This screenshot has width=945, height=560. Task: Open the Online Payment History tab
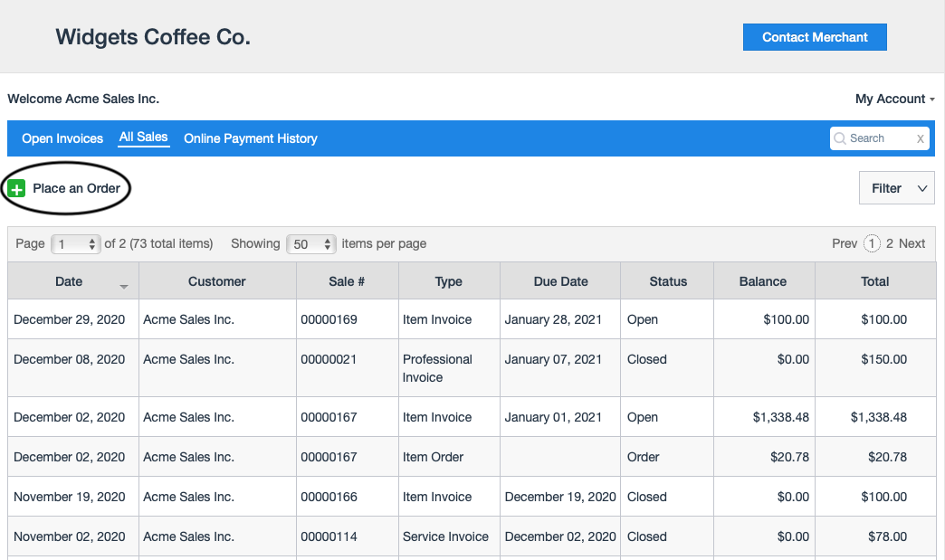point(251,138)
